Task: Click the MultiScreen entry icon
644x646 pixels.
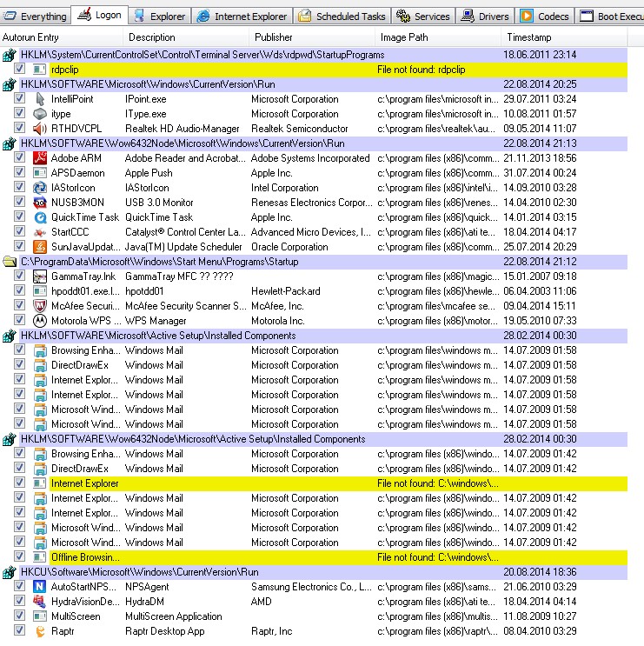Action: coord(39,616)
